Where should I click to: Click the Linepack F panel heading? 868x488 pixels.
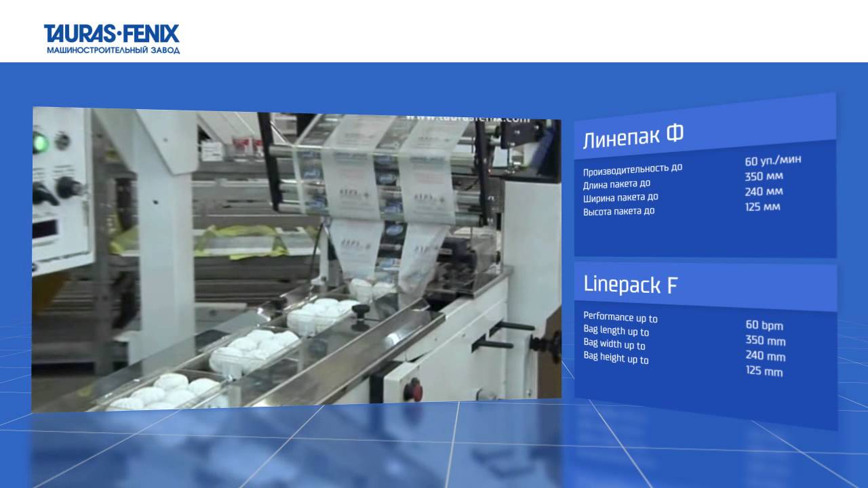coord(631,285)
